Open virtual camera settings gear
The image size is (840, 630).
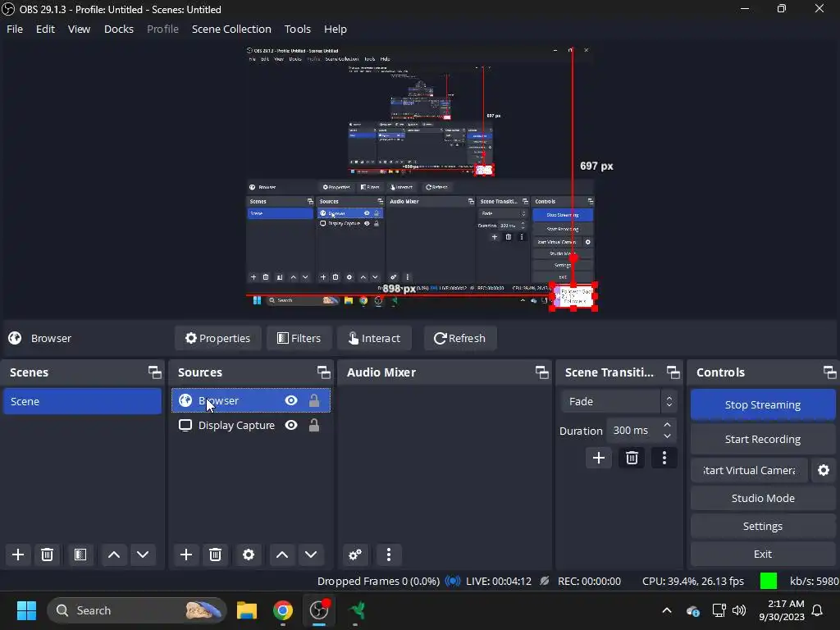coord(824,470)
